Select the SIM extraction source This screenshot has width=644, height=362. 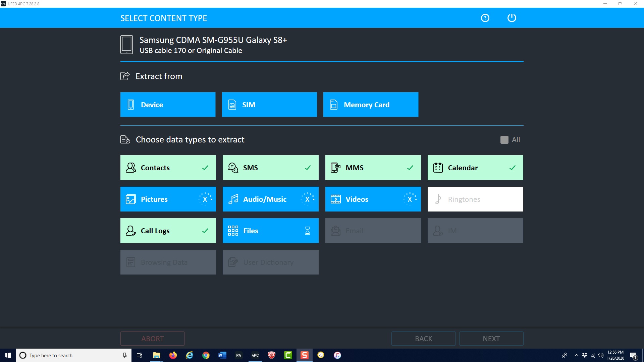click(269, 105)
